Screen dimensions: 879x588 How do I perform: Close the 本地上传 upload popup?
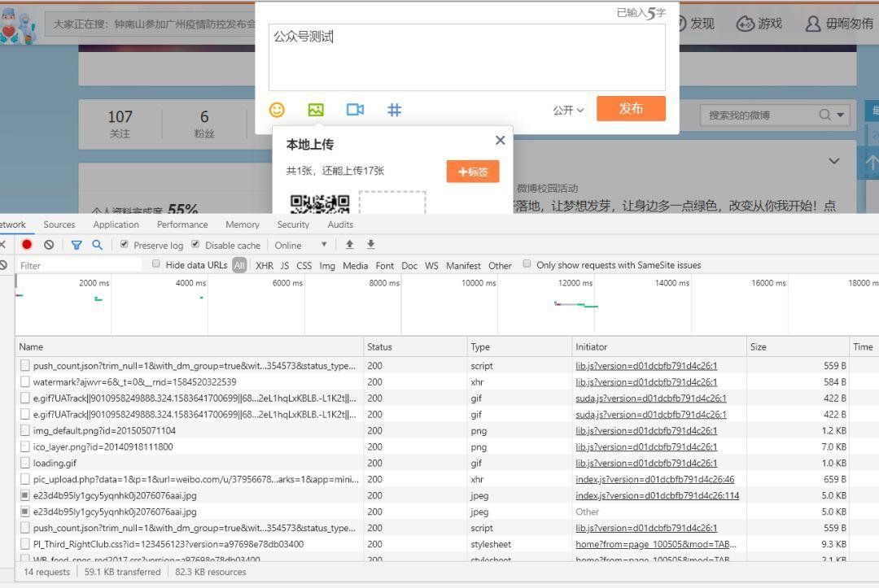point(500,140)
